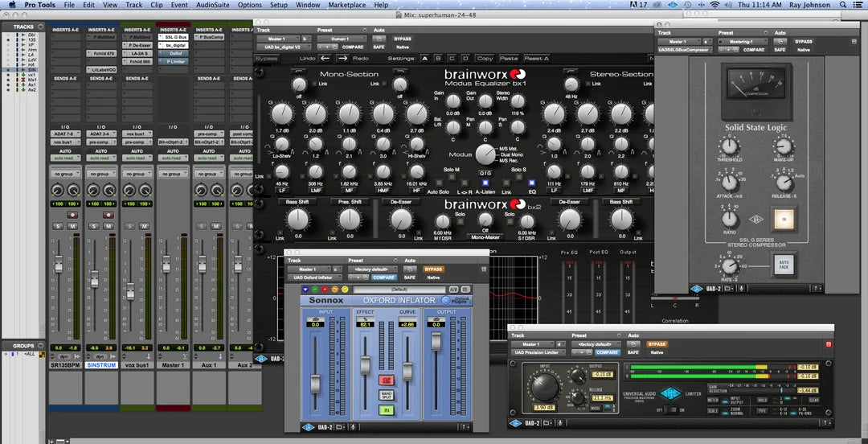Mute the SINSTRUM track
Image resolution: width=868 pixels, height=444 pixels.
108,226
